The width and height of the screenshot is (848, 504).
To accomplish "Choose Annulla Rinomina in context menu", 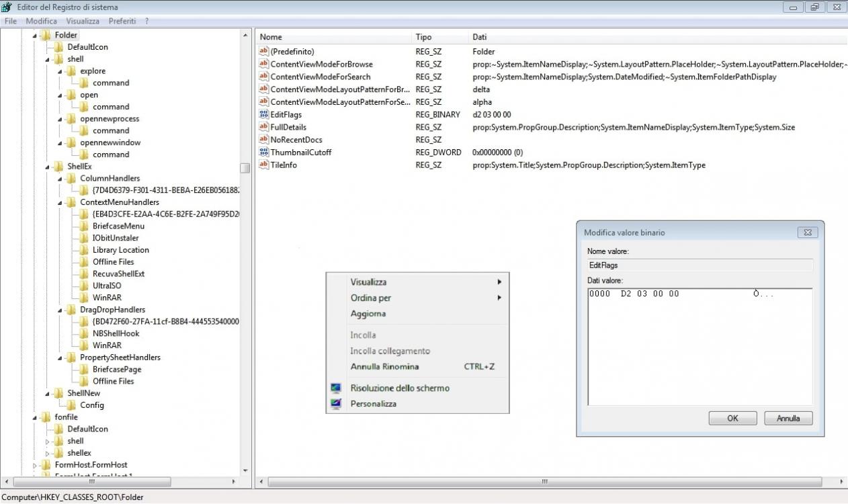I will point(417,367).
